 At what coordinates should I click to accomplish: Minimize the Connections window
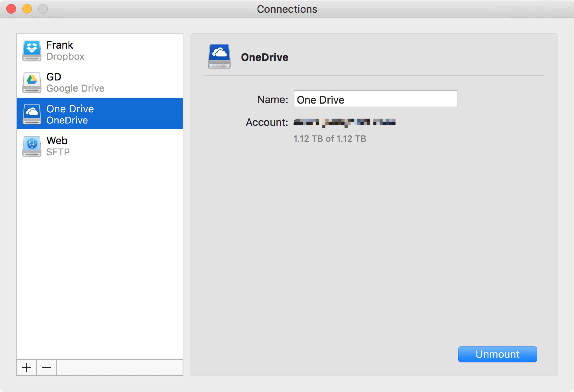coord(27,9)
